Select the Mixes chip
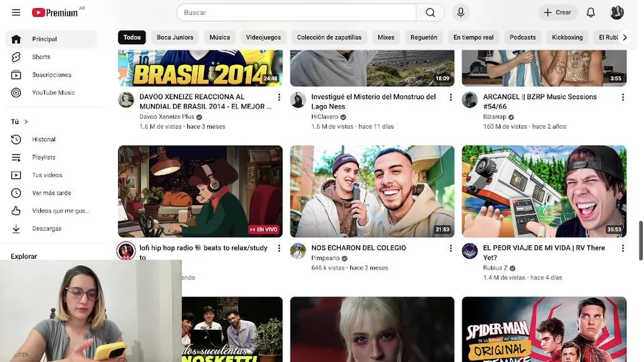The image size is (644, 362). [x=386, y=37]
